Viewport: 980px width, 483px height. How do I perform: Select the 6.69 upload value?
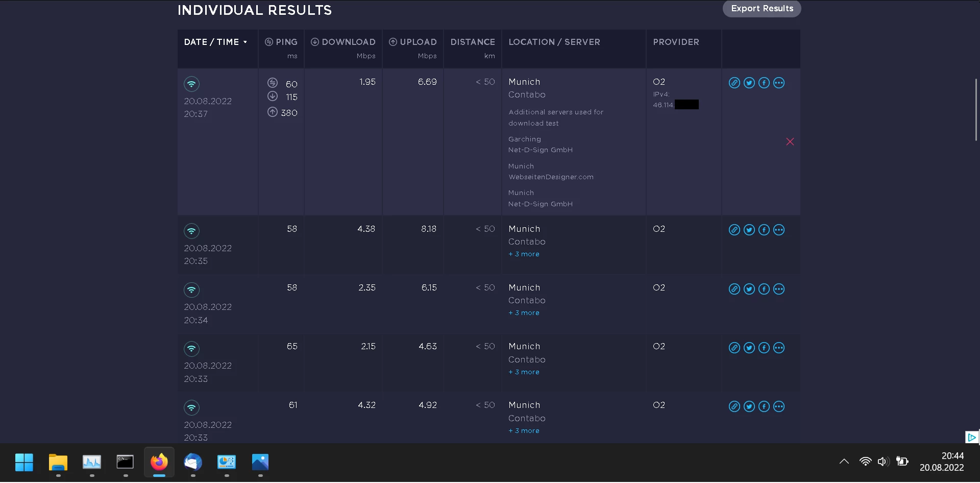point(427,82)
